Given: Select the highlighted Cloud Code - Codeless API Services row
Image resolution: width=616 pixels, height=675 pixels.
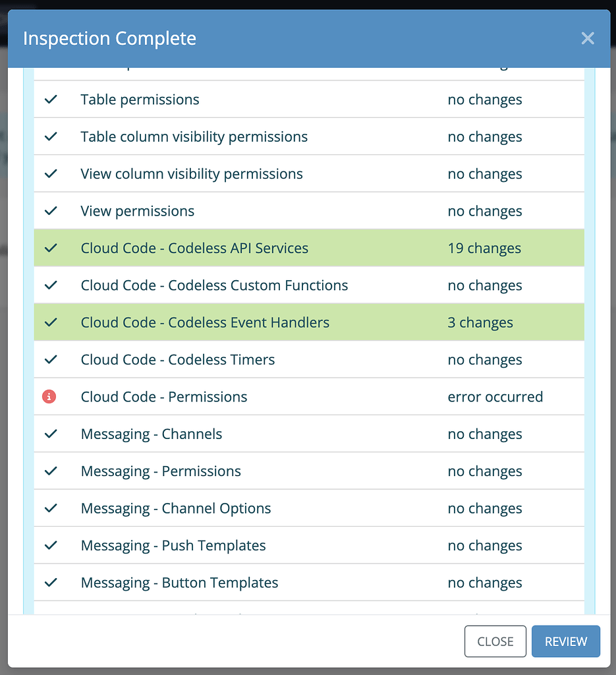Looking at the screenshot, I should pos(264,248).
